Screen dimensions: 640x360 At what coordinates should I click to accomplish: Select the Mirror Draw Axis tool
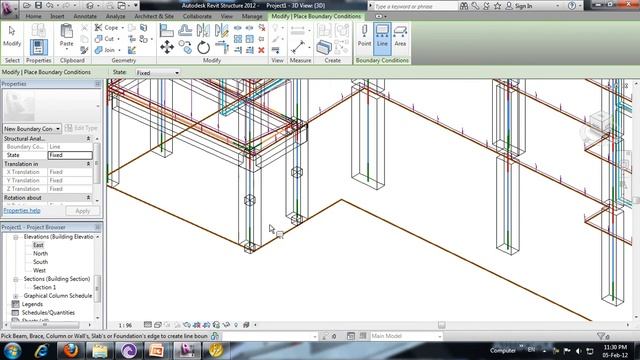tap(221, 30)
